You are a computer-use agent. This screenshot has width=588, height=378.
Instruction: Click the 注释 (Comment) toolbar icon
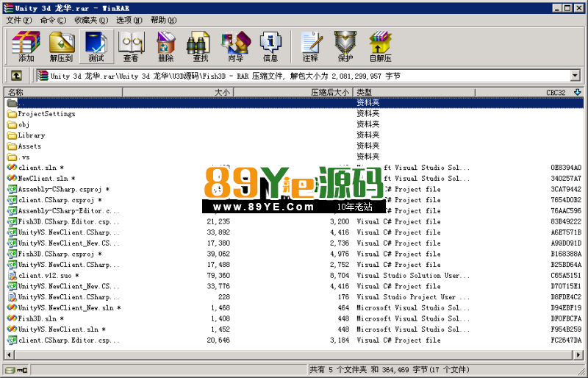click(x=310, y=46)
